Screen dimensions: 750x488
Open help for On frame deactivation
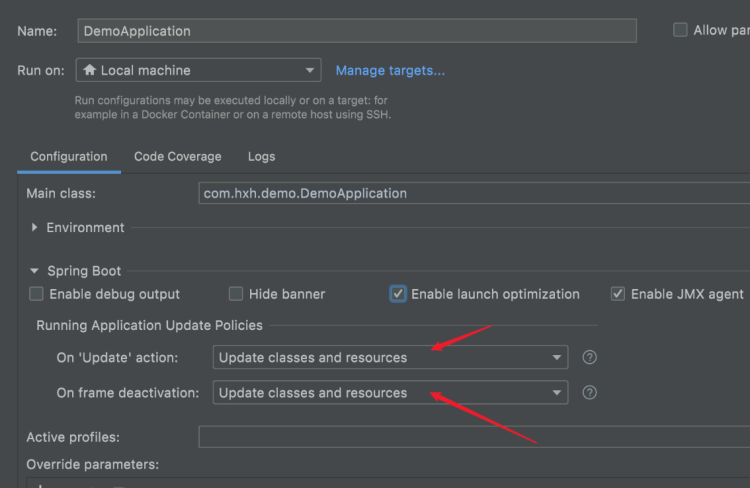pos(589,393)
